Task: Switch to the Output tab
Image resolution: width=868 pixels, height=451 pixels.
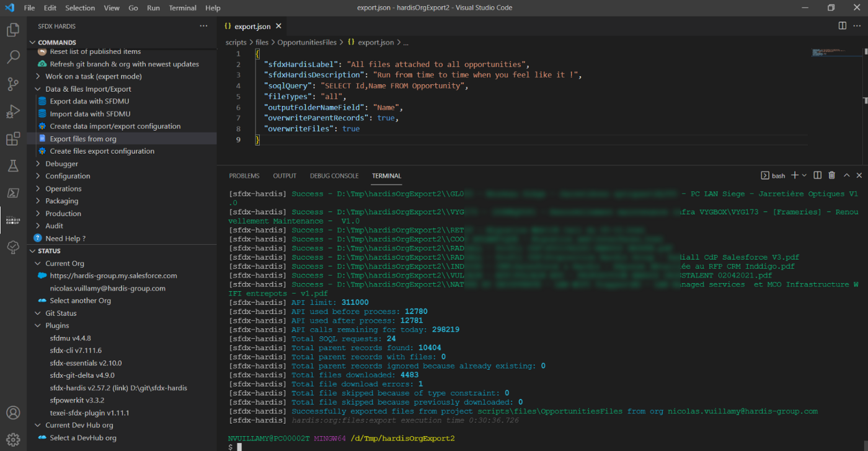Action: tap(285, 176)
